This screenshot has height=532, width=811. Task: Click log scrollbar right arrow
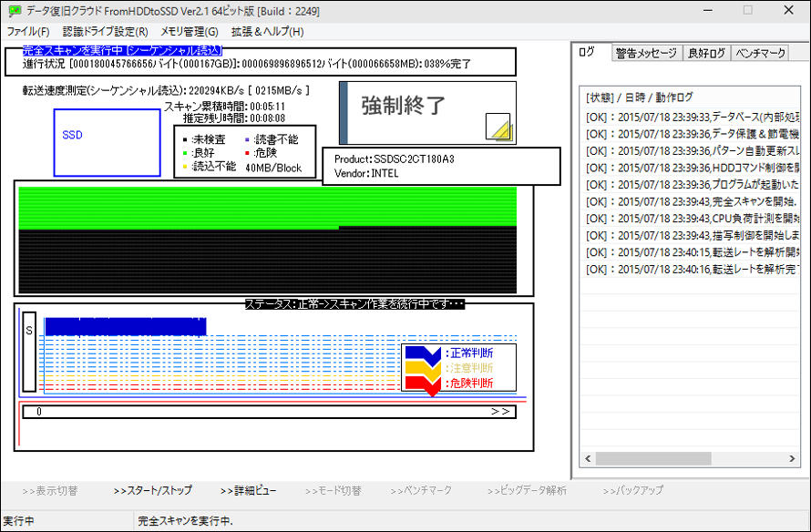click(792, 458)
